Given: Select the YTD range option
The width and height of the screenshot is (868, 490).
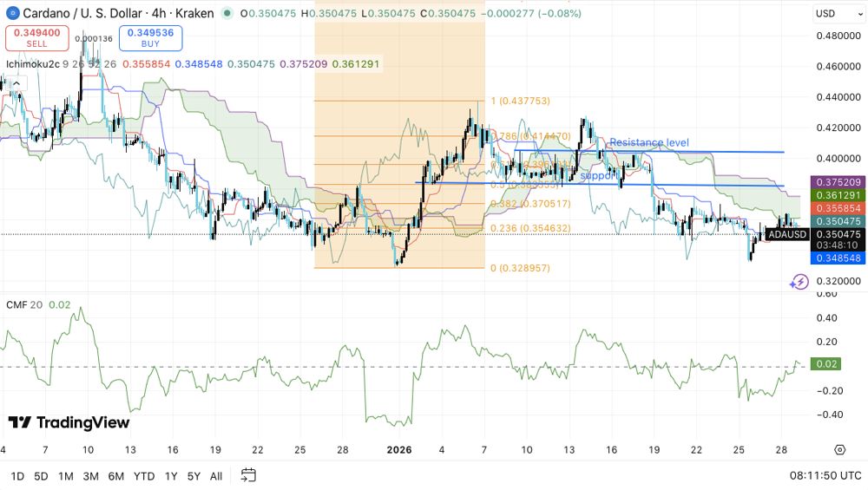Looking at the screenshot, I should [x=144, y=476].
